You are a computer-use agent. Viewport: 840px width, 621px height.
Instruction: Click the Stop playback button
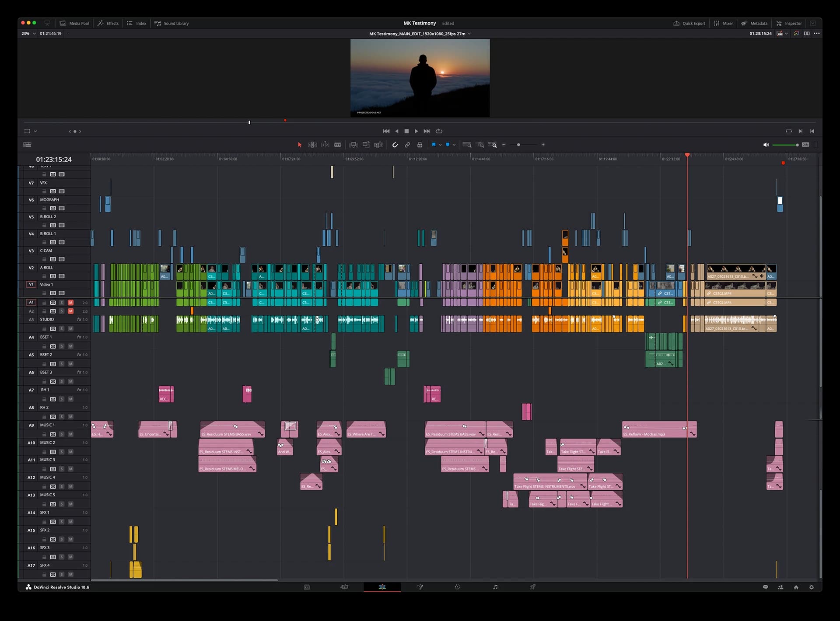tap(406, 131)
